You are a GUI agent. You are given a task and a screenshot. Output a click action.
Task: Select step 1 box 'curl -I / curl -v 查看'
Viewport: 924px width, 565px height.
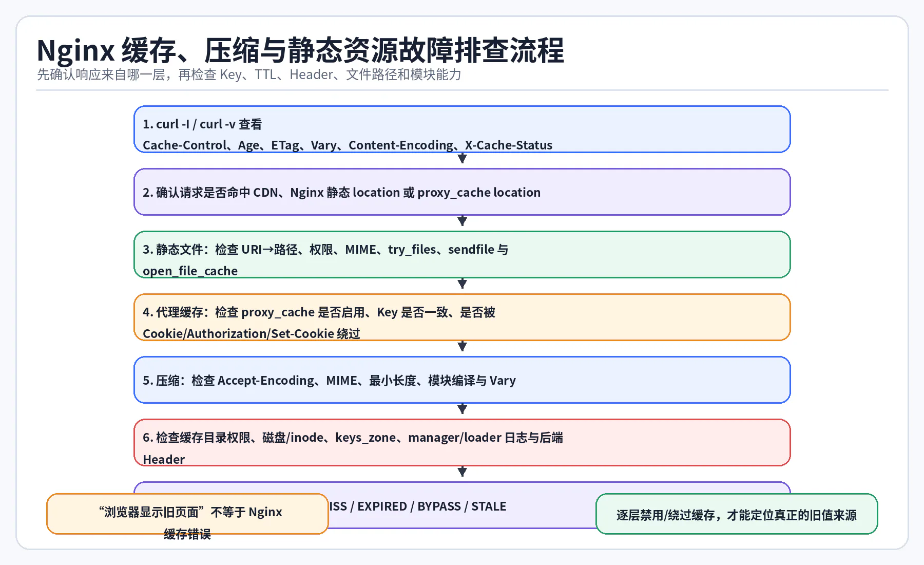pyautogui.click(x=462, y=129)
